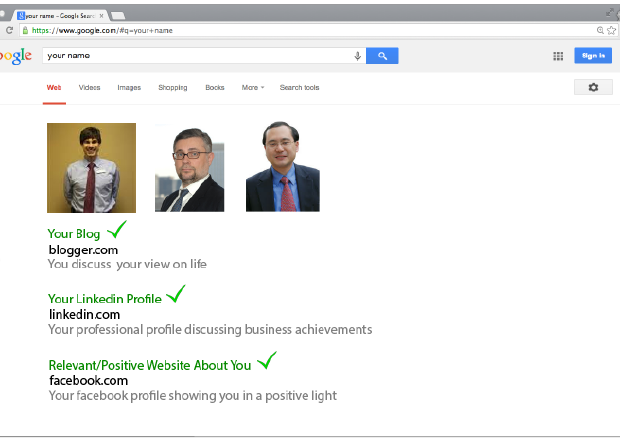Click the facebook.com URL text
The image size is (620, 440).
[x=89, y=381]
